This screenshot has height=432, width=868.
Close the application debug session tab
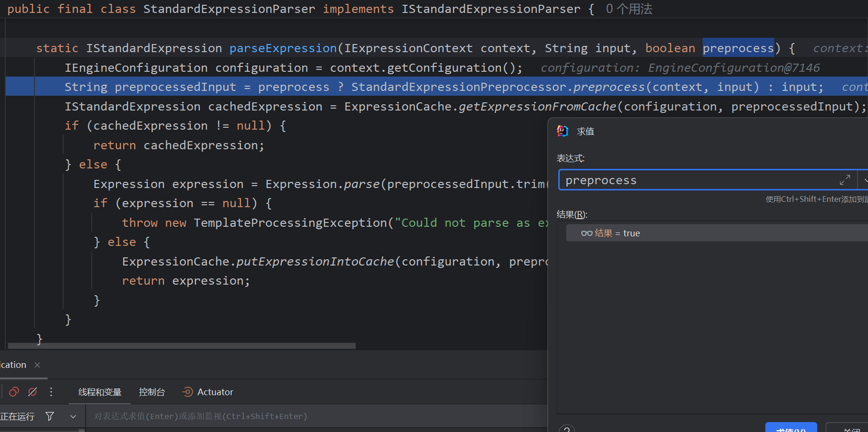click(x=37, y=365)
